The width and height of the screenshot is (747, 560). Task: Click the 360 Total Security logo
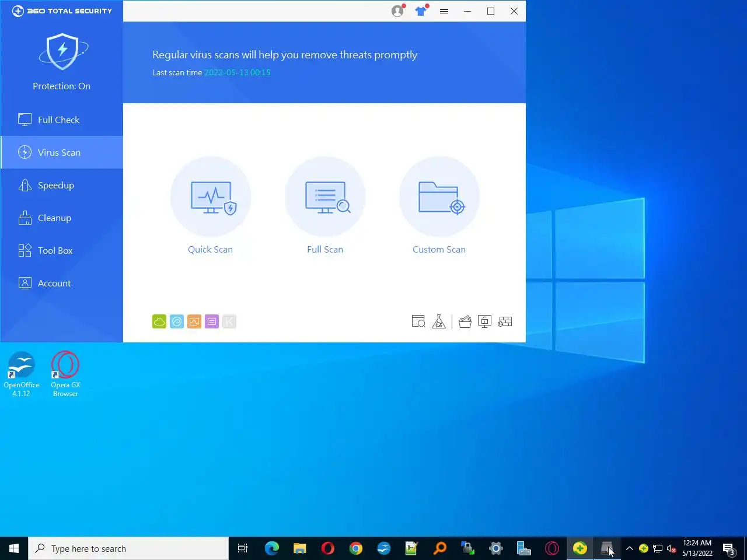(x=62, y=11)
